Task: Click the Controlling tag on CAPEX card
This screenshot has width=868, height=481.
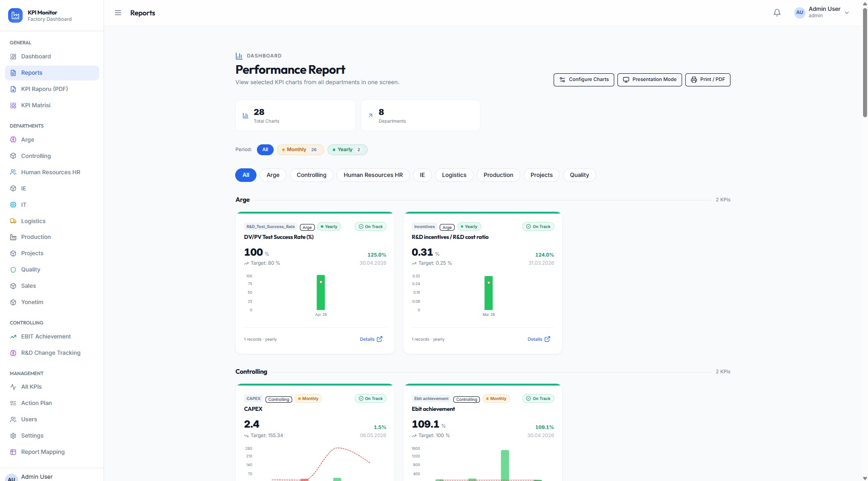Action: click(279, 400)
